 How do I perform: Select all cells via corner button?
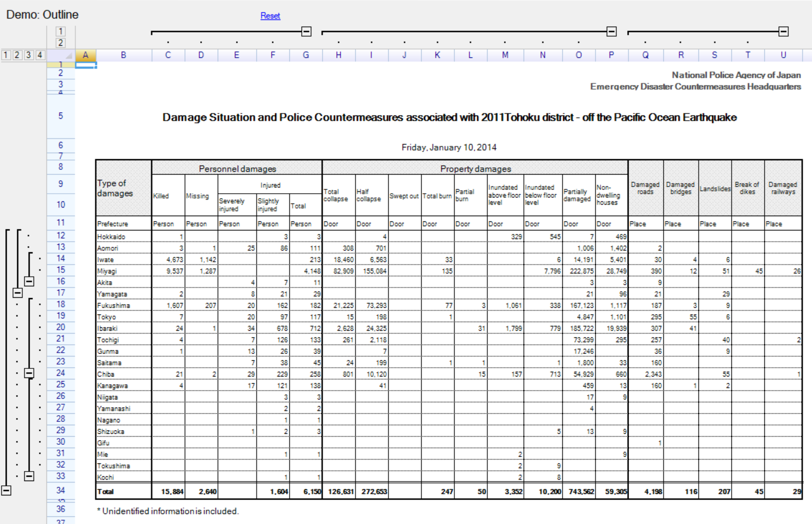pyautogui.click(x=61, y=55)
